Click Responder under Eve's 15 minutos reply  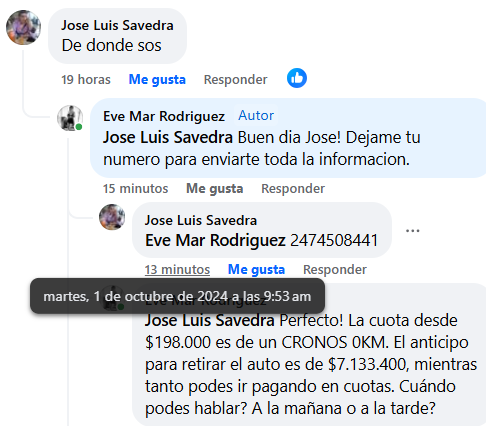(293, 189)
